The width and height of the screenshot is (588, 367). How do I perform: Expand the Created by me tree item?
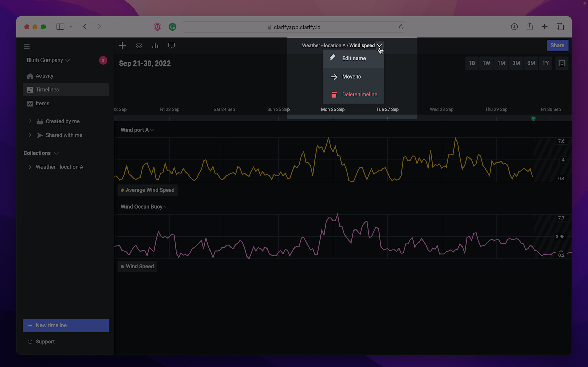tap(30, 121)
